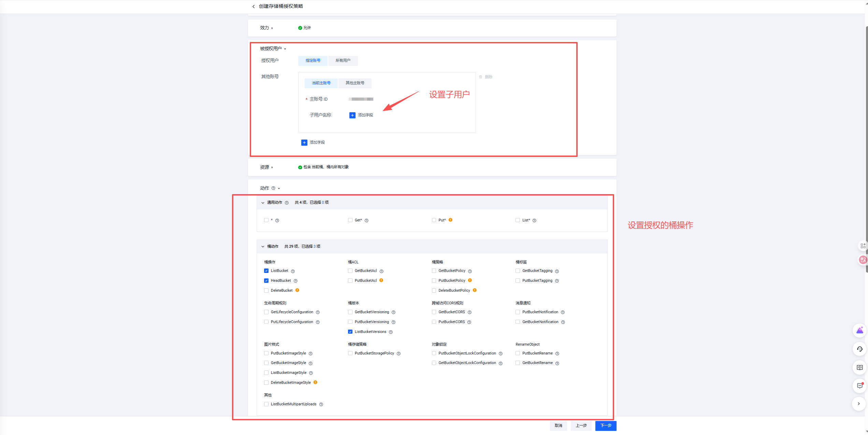Open the customer service headset icon
This screenshot has width=868, height=435.
point(859,349)
